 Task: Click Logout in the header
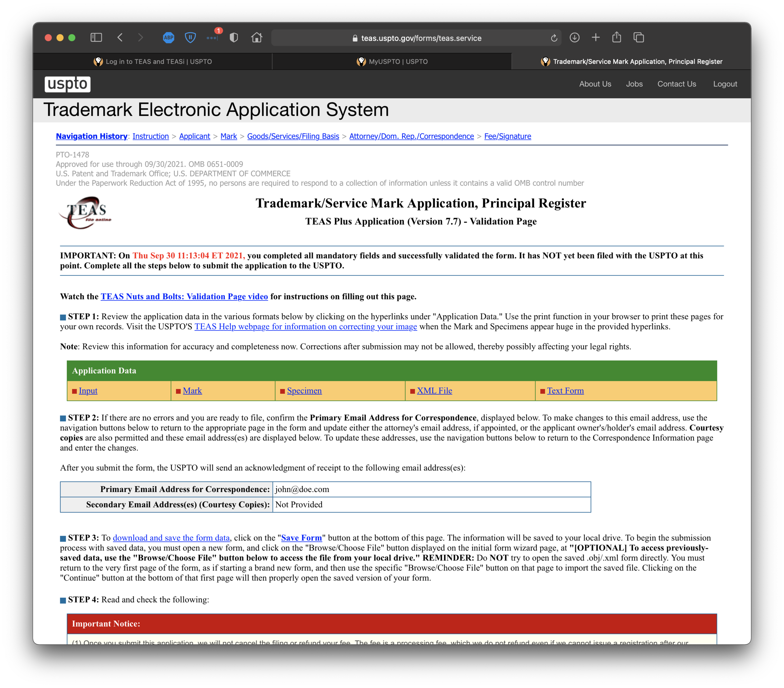tap(725, 84)
